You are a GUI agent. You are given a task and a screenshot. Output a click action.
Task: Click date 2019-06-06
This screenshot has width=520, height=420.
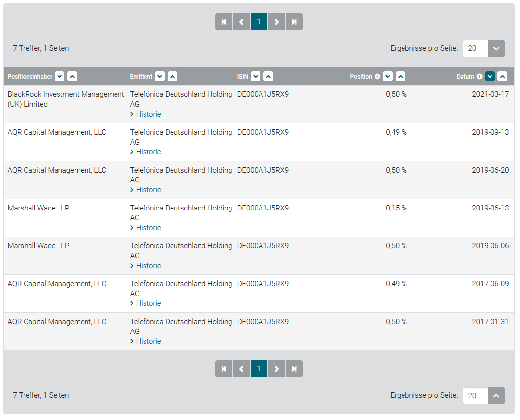[490, 246]
